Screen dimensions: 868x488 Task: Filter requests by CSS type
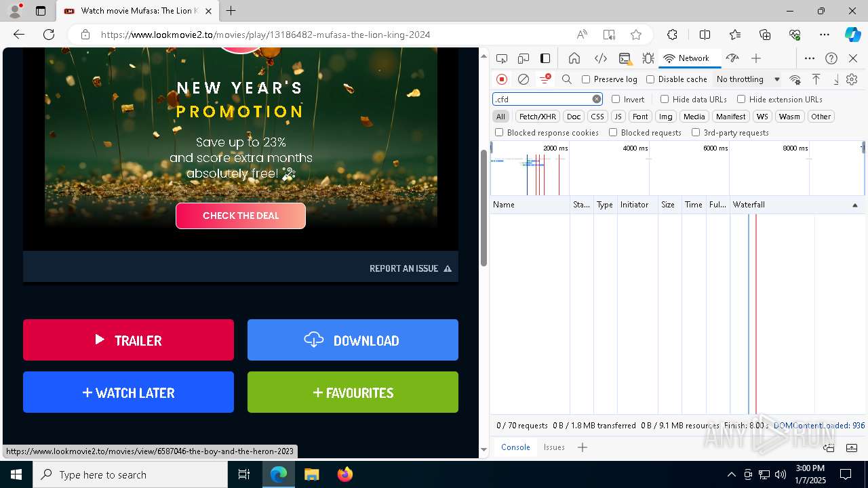point(597,117)
